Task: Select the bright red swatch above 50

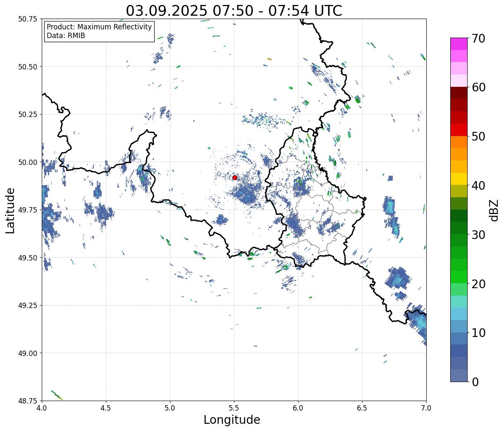Action: (459, 130)
